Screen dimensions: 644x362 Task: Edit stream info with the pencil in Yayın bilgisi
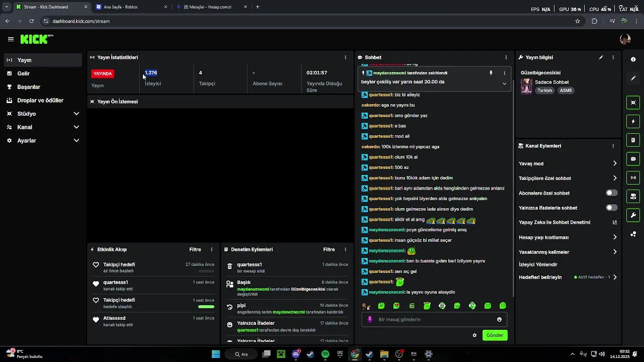pos(601,57)
